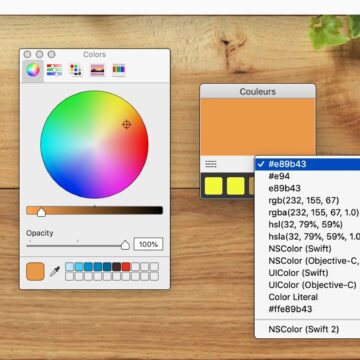
Task: Select rgb(232, 155, 67) format
Action: pyautogui.click(x=308, y=200)
